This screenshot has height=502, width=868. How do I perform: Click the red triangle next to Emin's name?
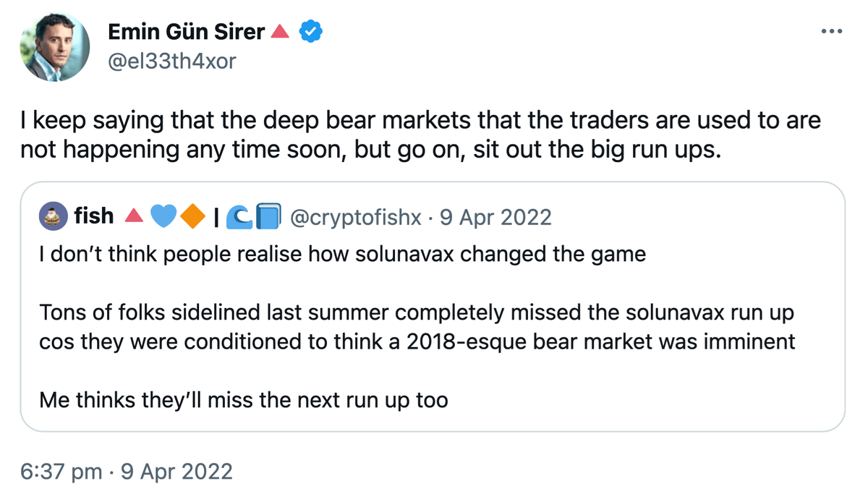click(x=280, y=32)
